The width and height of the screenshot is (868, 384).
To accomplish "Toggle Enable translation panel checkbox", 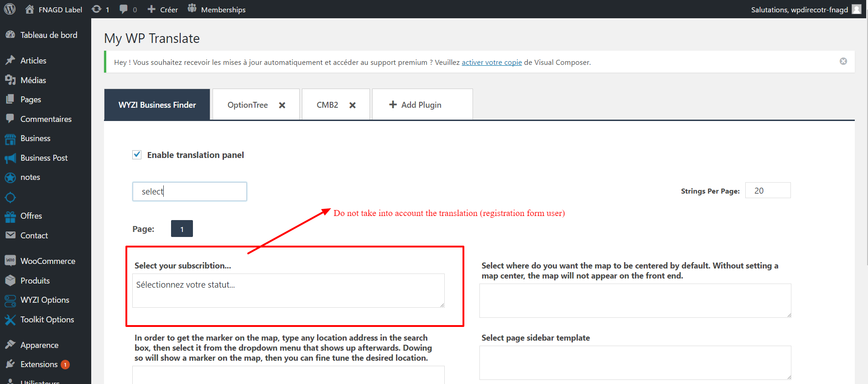I will pyautogui.click(x=137, y=155).
